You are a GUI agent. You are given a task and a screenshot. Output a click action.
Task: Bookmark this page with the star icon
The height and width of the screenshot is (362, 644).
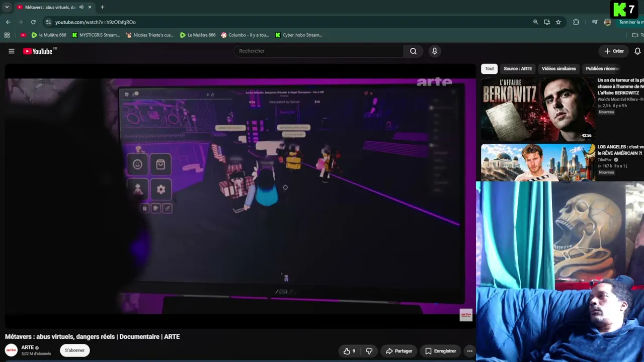(x=558, y=22)
